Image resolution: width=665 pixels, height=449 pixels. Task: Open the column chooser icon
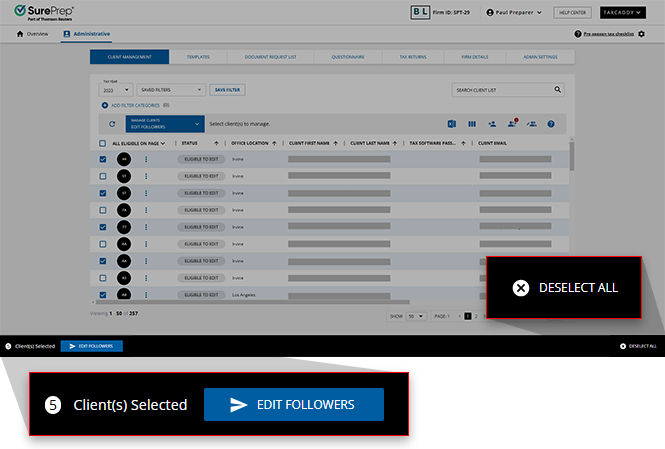[x=472, y=124]
